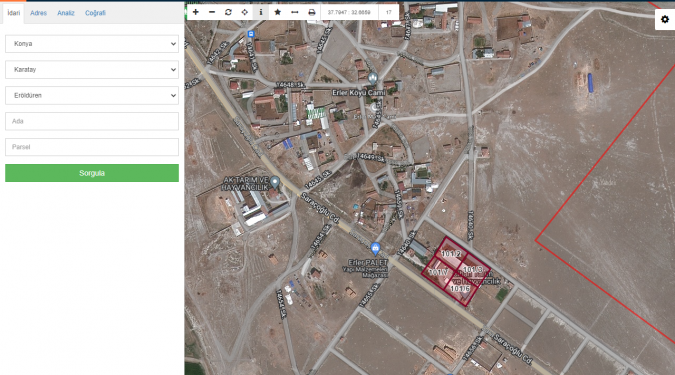Screen dimensions: 675x375
Task: Click the green Sorgula button
Action: (92, 173)
